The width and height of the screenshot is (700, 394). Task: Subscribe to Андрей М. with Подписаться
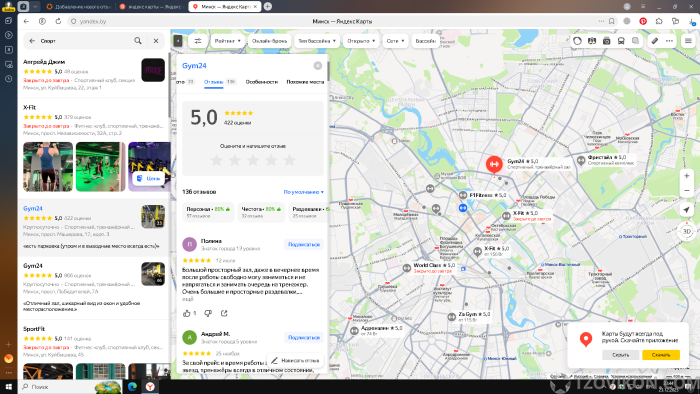click(304, 338)
